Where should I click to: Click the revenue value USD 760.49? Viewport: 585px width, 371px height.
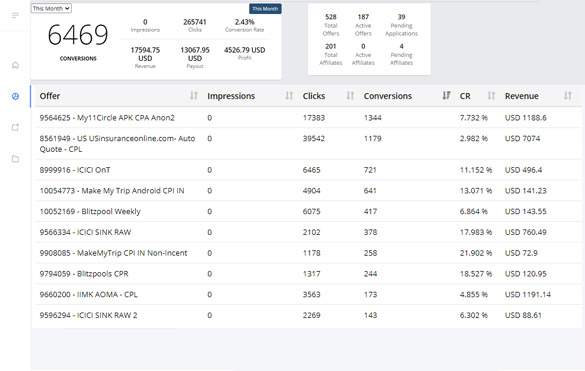coord(526,232)
